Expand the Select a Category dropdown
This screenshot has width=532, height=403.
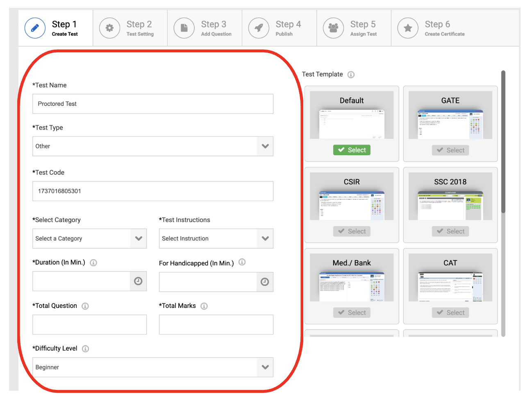coord(89,239)
